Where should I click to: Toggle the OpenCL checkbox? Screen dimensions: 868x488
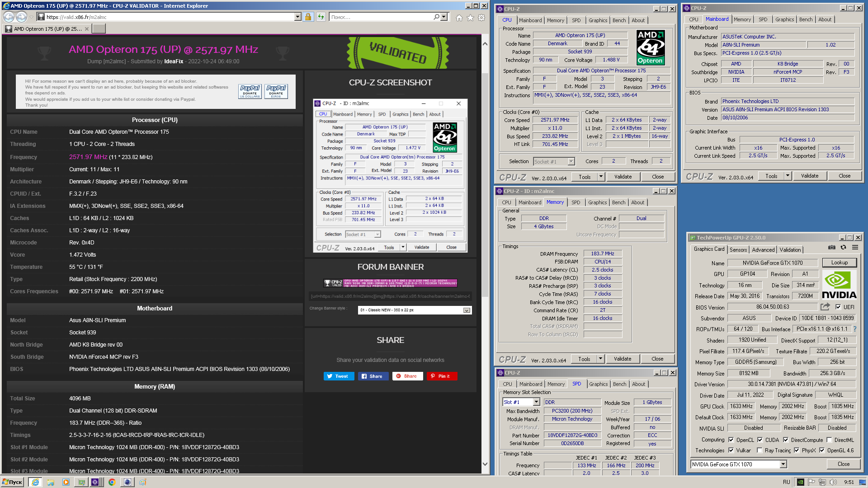(x=731, y=440)
